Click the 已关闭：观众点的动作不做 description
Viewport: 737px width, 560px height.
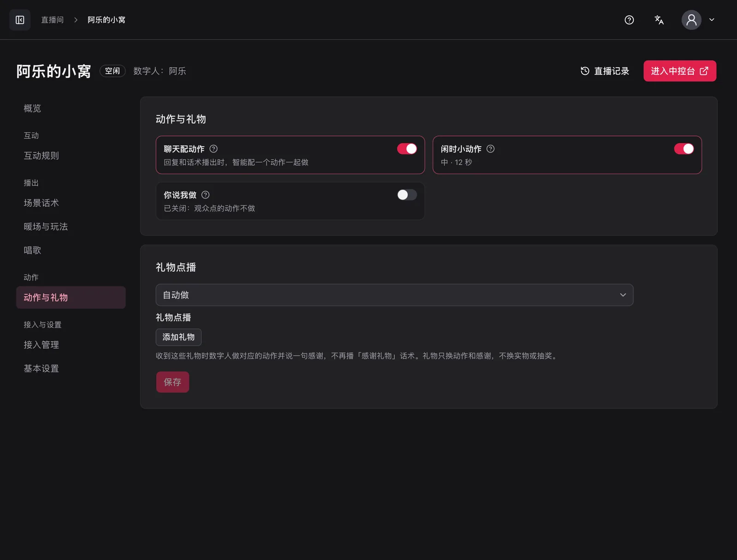[x=210, y=208]
